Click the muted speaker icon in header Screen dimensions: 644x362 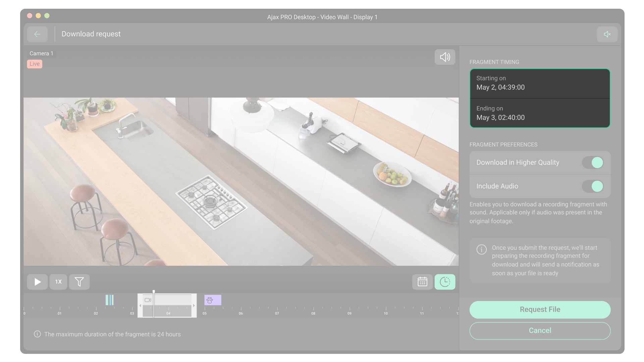click(607, 34)
